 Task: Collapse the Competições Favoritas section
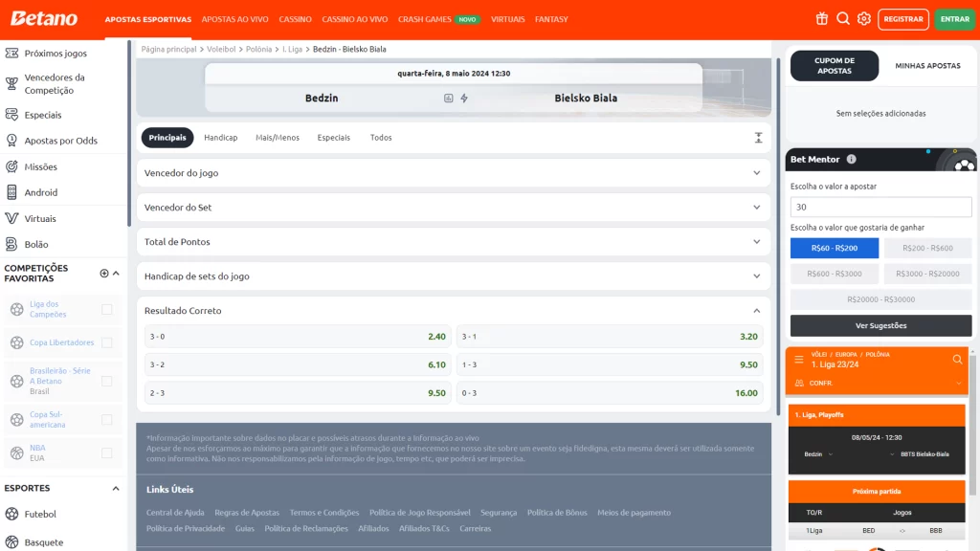point(116,273)
